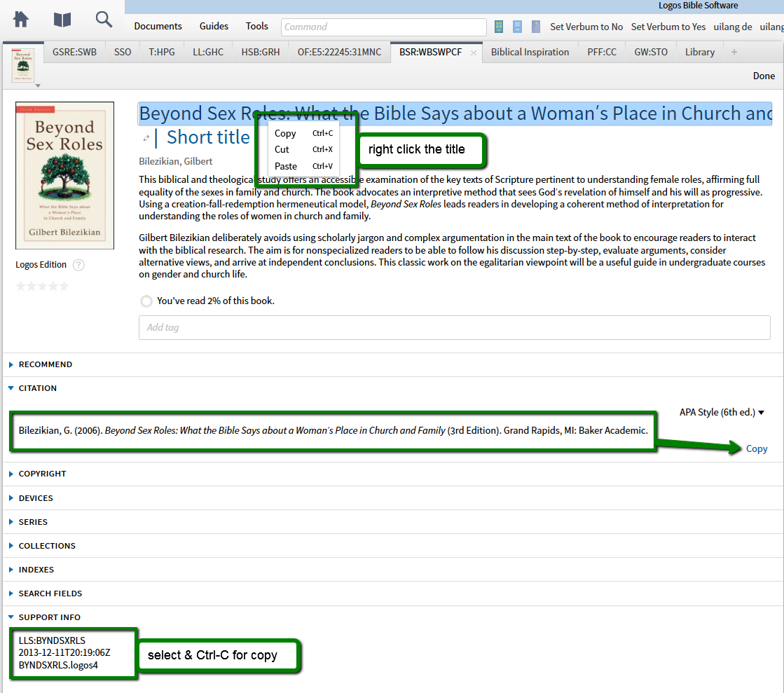
Task: Open the APA Style citation dropdown
Action: click(x=722, y=413)
